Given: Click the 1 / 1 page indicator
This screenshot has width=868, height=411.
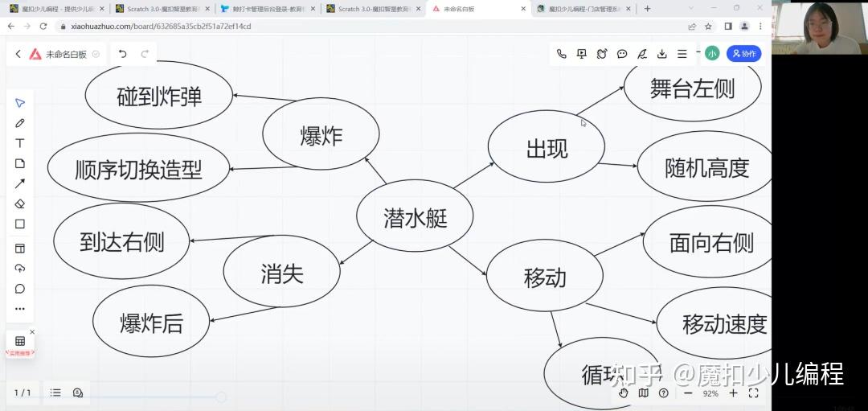Looking at the screenshot, I should click(x=23, y=393).
